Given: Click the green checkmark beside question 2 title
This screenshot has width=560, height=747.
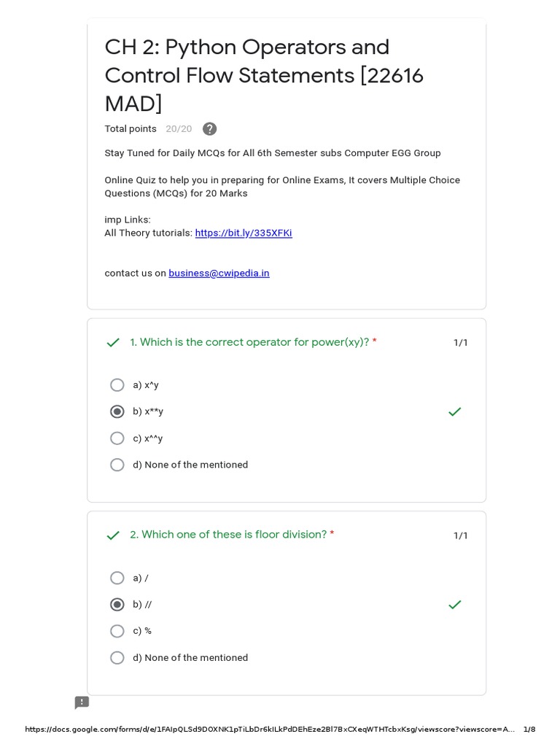Looking at the screenshot, I should point(113,535).
